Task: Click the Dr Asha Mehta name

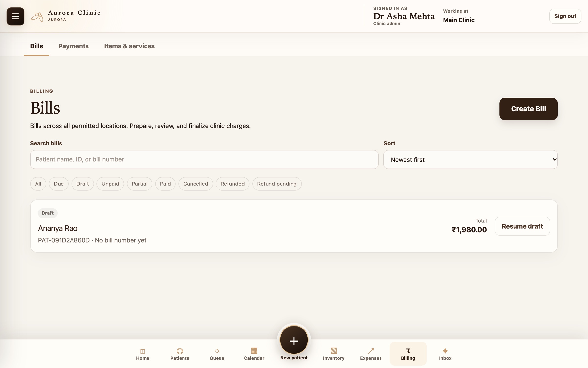Action: (x=404, y=16)
